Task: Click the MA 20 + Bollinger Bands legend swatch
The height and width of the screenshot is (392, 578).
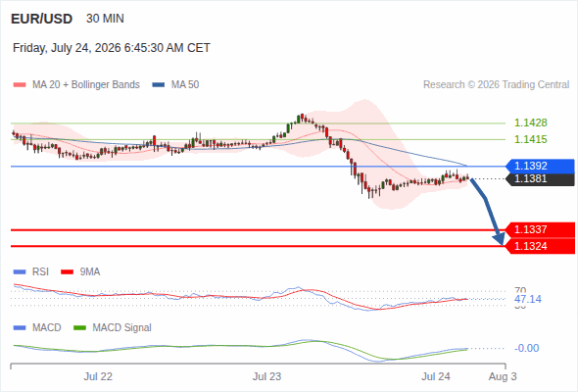Action: 20,85
